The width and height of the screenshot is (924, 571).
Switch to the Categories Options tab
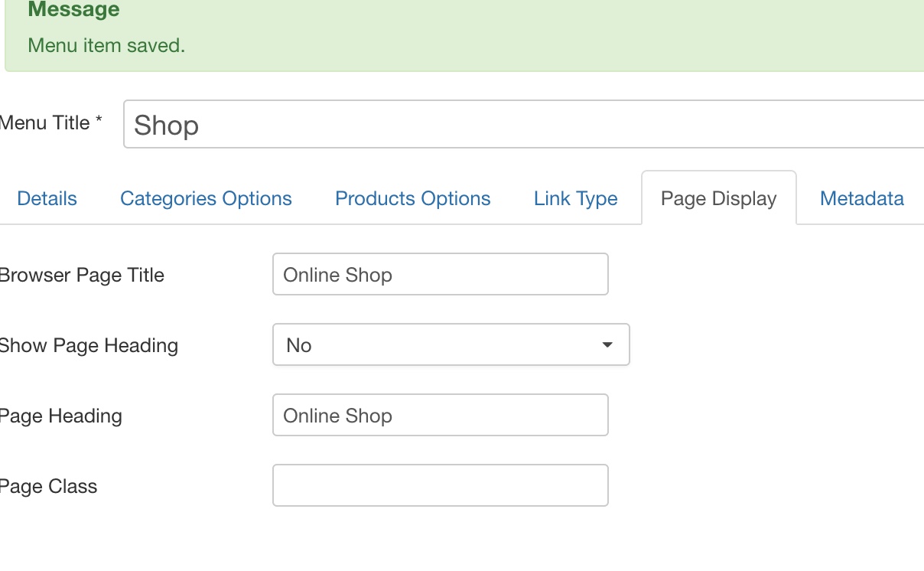pyautogui.click(x=206, y=199)
